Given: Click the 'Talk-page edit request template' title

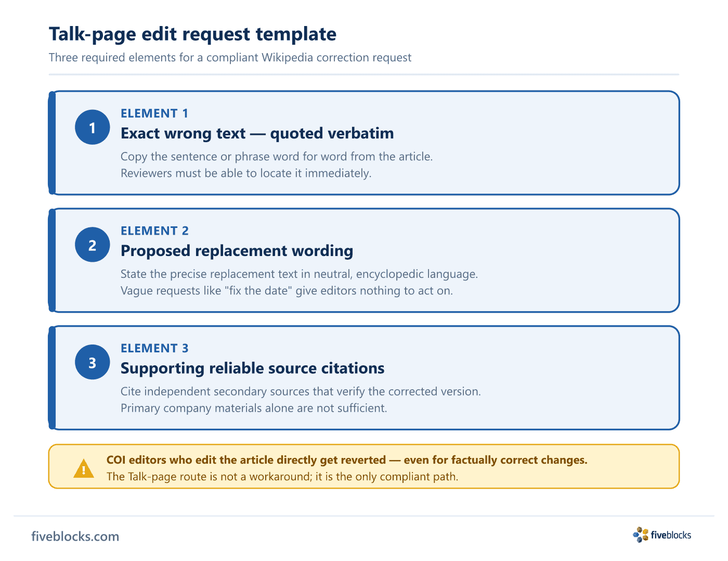Looking at the screenshot, I should click(193, 34).
